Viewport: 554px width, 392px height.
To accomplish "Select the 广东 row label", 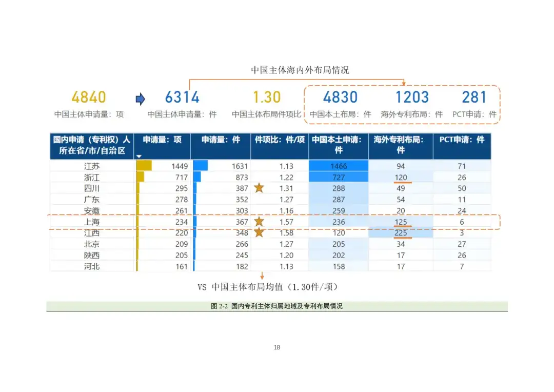I will [92, 200].
